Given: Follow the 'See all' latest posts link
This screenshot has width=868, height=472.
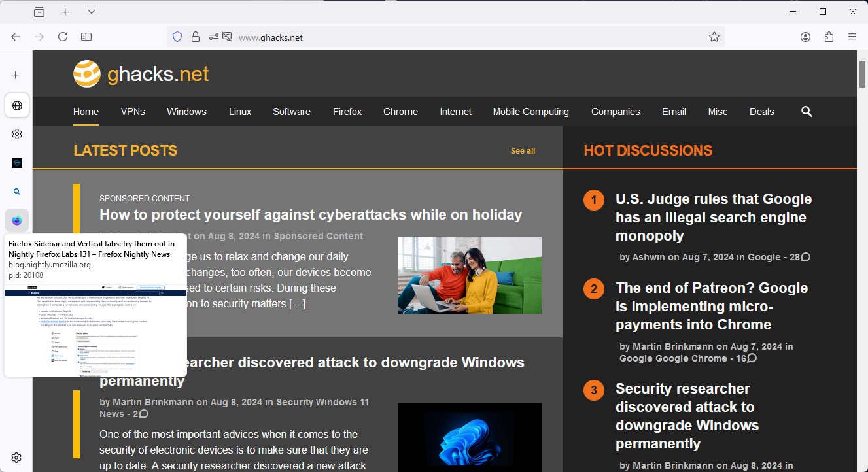Looking at the screenshot, I should 523,151.
